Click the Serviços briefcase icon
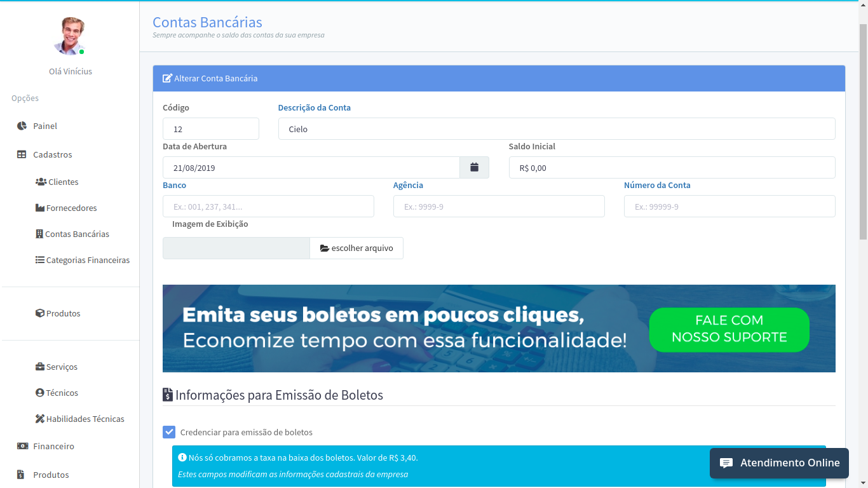The height and width of the screenshot is (488, 868). click(40, 367)
